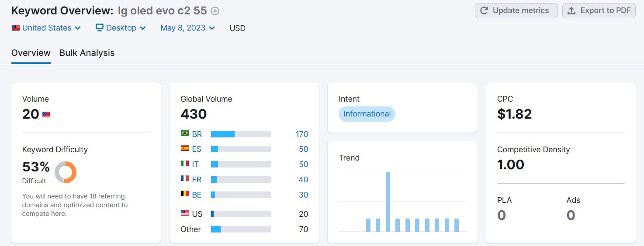This screenshot has width=644, height=246.
Task: Click the US flag beside United States
Action: (16, 28)
